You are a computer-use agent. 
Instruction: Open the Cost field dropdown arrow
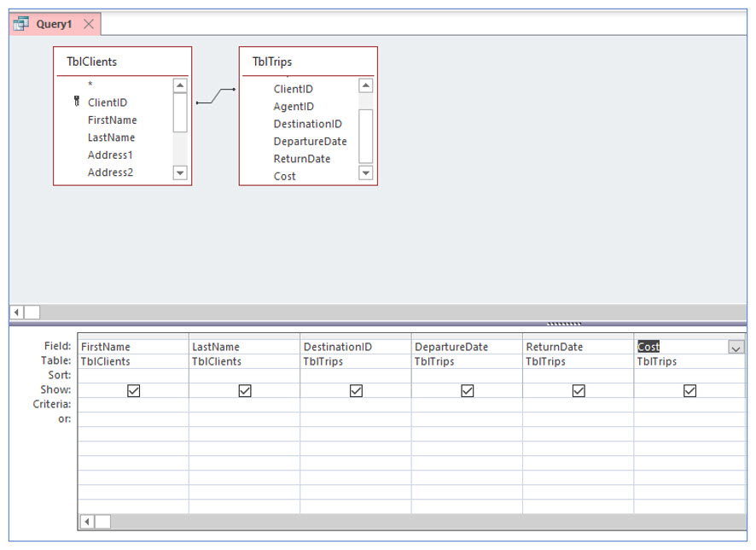pos(736,348)
